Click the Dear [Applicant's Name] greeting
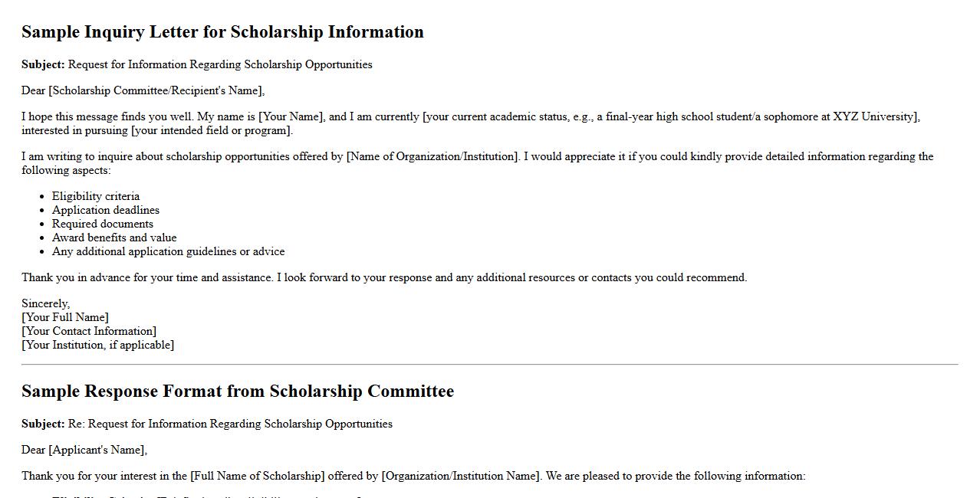Screen dimensions: 980x498 [84, 450]
